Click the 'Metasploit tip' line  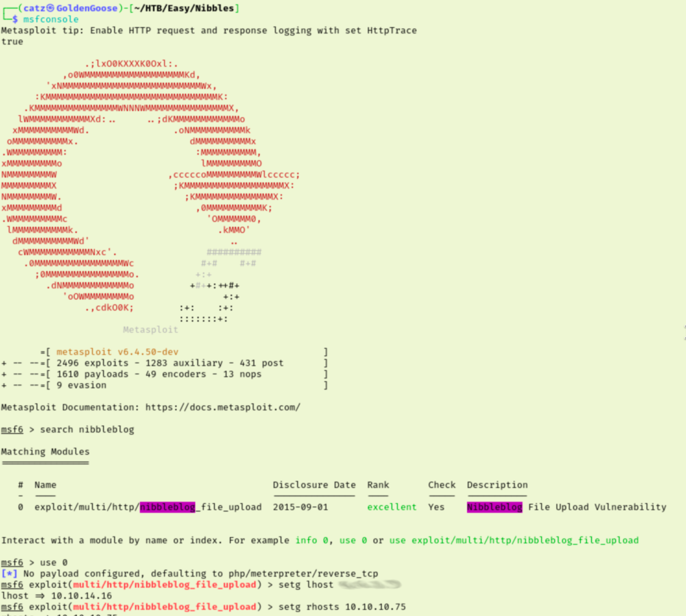click(209, 36)
